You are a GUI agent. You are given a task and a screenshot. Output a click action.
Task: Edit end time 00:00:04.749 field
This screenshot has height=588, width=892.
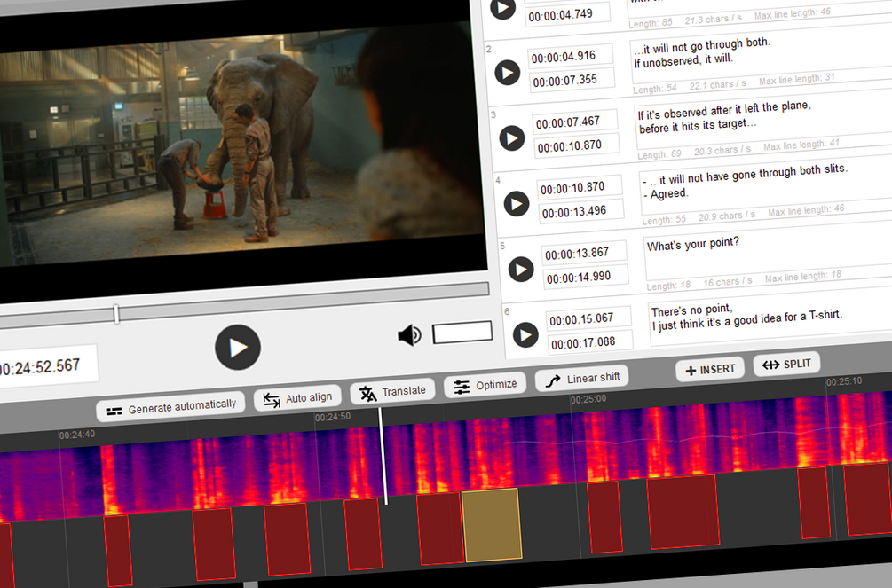[x=568, y=15]
